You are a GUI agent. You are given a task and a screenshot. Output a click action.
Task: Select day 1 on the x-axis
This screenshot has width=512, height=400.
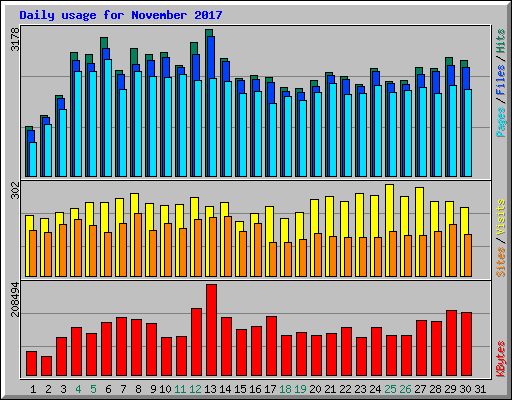pos(33,389)
